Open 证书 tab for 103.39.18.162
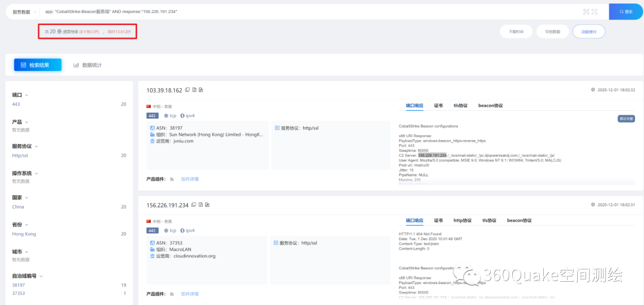The image size is (644, 305). tap(439, 105)
